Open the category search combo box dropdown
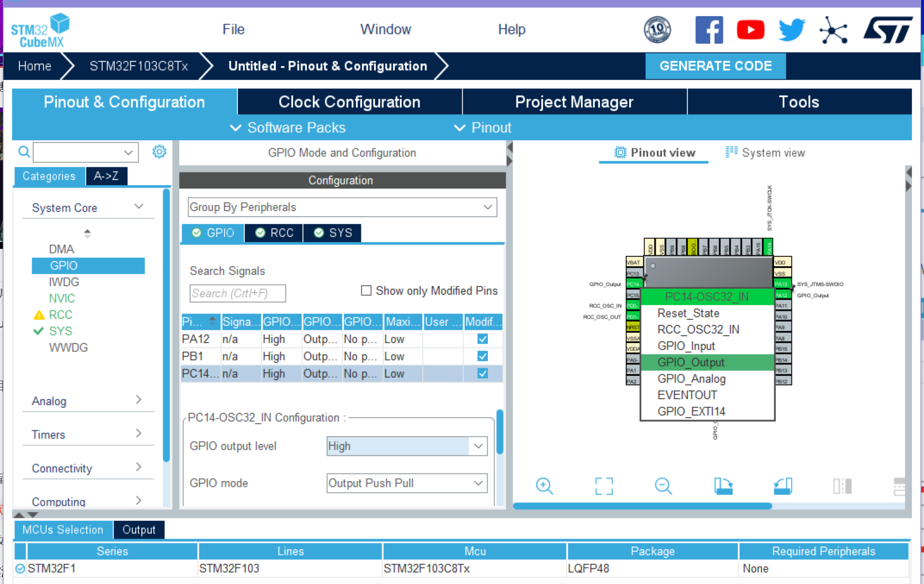 [x=129, y=152]
